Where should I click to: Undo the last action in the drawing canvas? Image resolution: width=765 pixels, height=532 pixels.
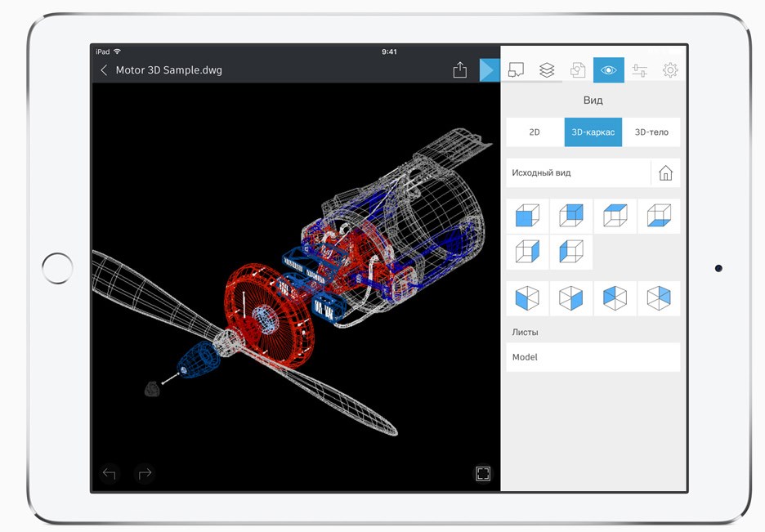click(x=110, y=473)
